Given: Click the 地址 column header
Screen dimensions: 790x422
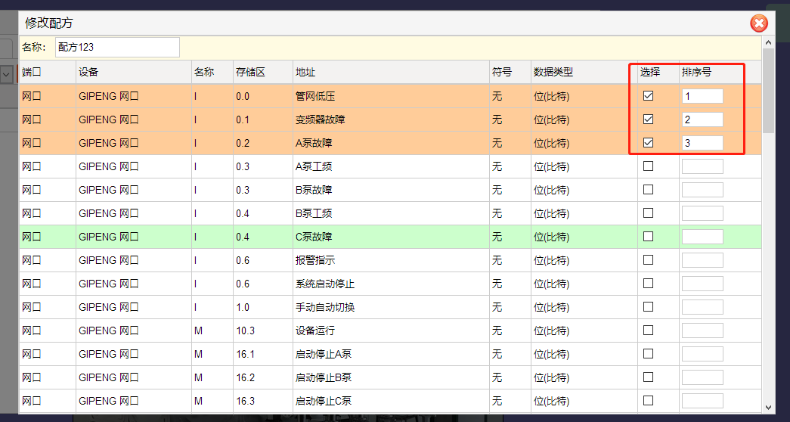Looking at the screenshot, I should point(306,73).
